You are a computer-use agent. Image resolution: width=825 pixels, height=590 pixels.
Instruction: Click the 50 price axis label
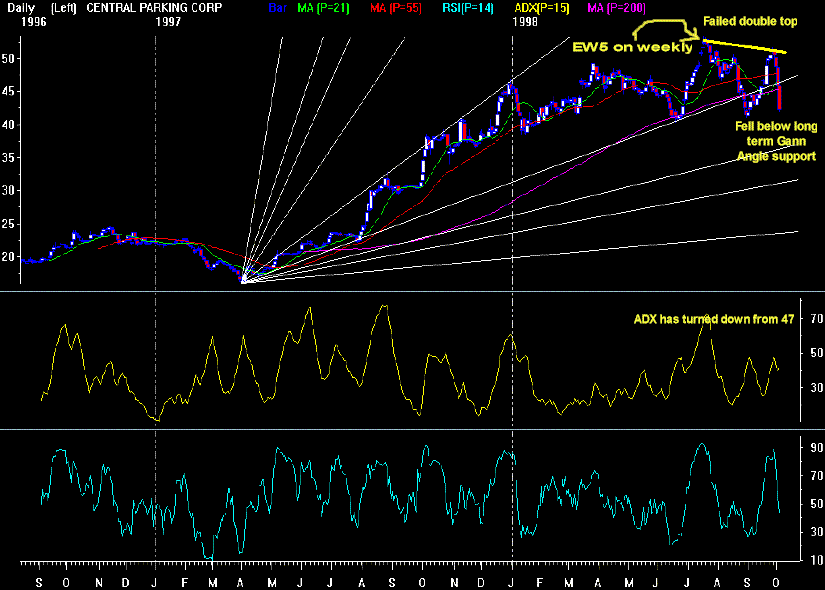click(8, 58)
